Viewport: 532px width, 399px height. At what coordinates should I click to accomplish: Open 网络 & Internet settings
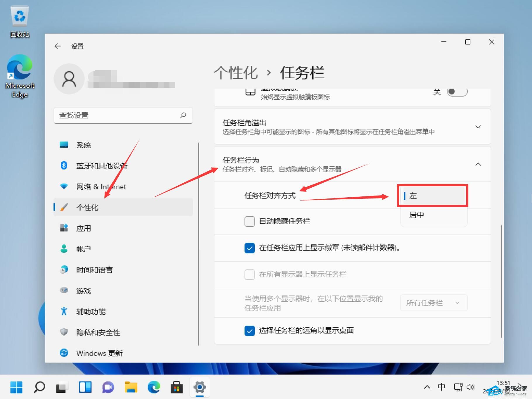point(101,186)
